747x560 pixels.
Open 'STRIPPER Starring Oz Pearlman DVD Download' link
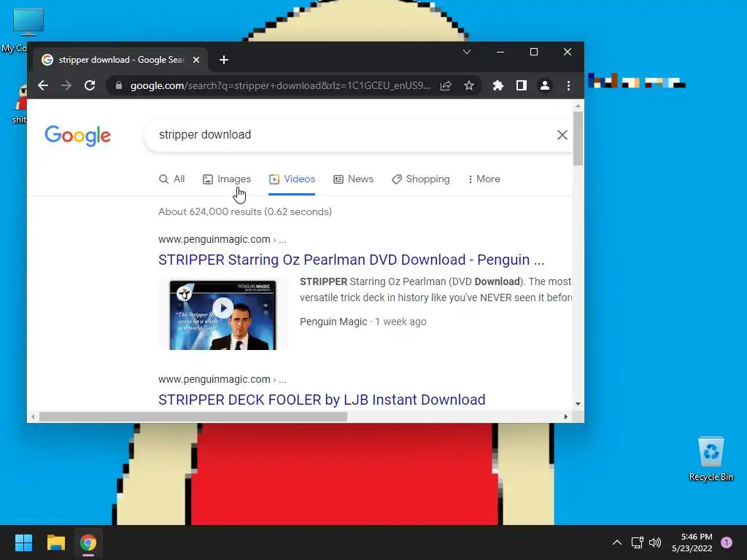tap(351, 260)
